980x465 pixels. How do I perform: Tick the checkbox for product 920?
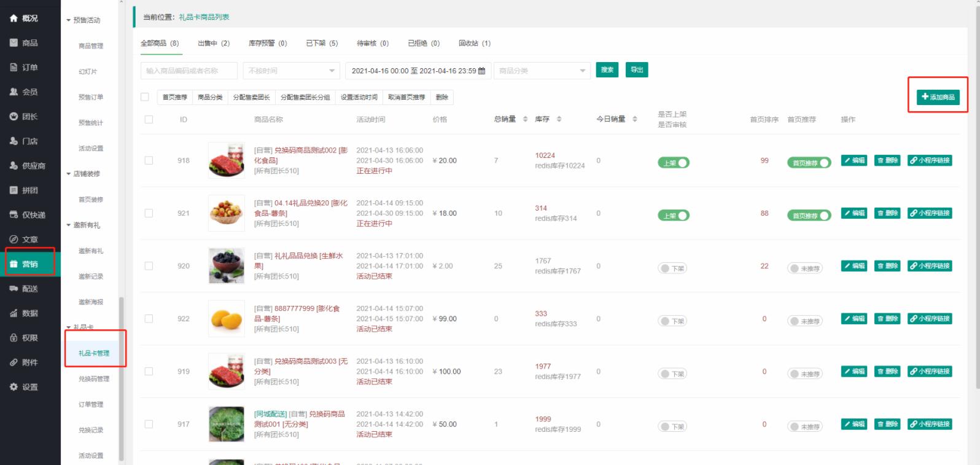149,266
